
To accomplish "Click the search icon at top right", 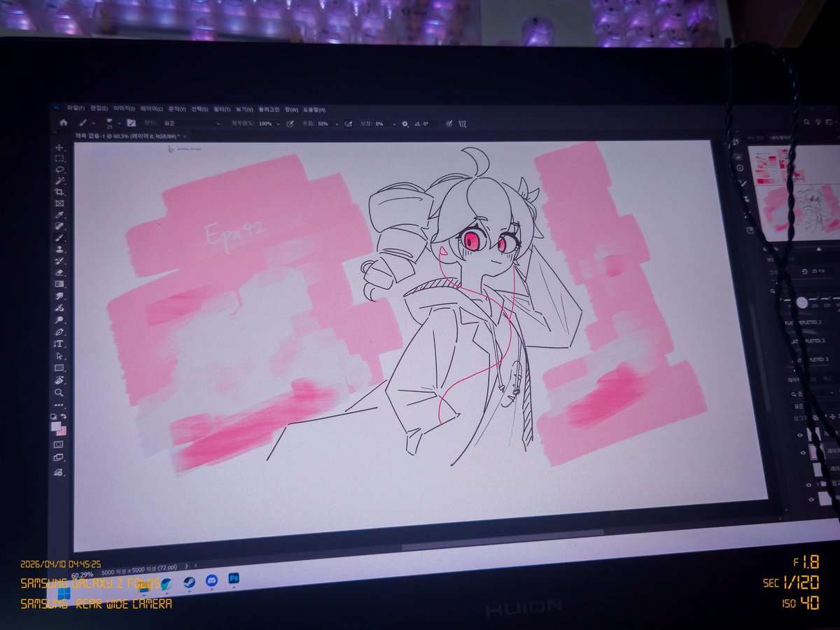I will [x=806, y=121].
